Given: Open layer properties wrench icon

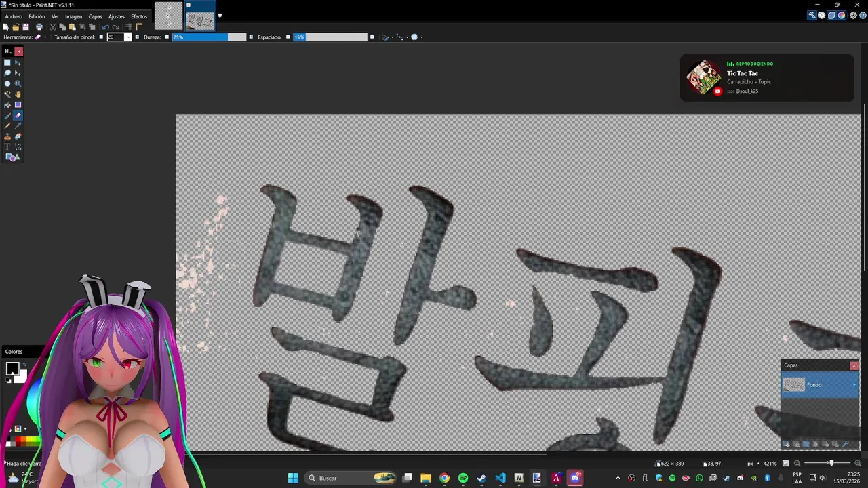Looking at the screenshot, I should pos(845,444).
